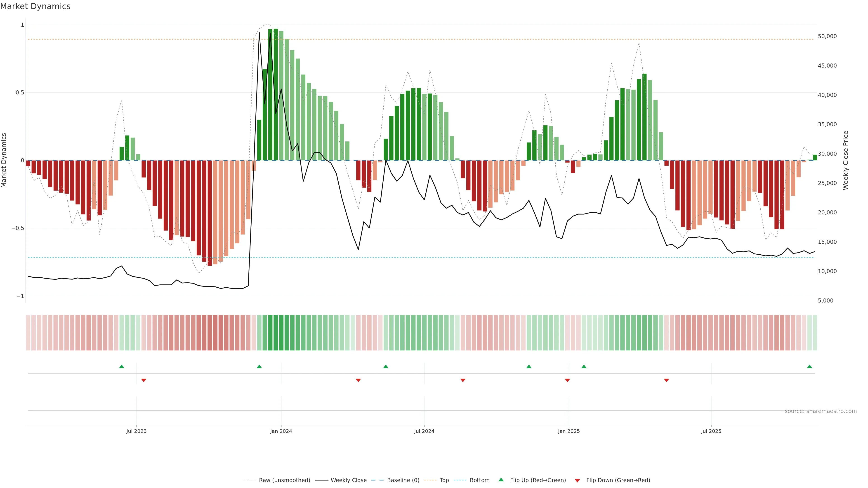Click the first red flip-down triangle marker
The height and width of the screenshot is (488, 868).
(x=144, y=380)
